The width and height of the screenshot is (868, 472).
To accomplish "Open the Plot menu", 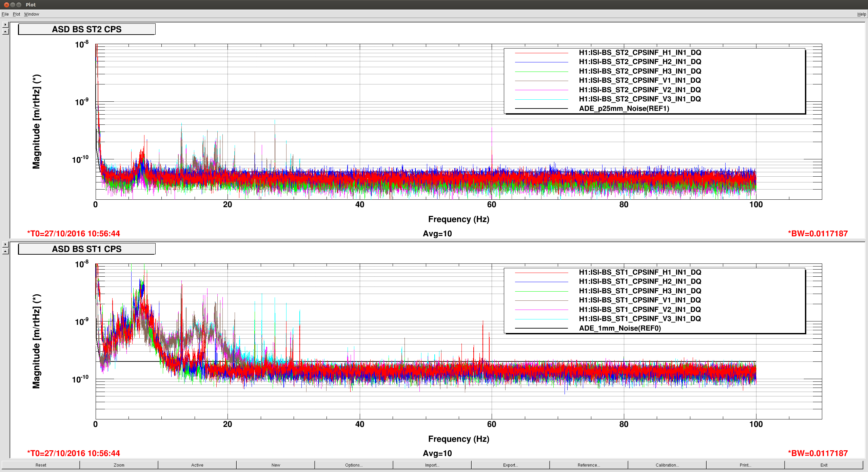I will (17, 14).
